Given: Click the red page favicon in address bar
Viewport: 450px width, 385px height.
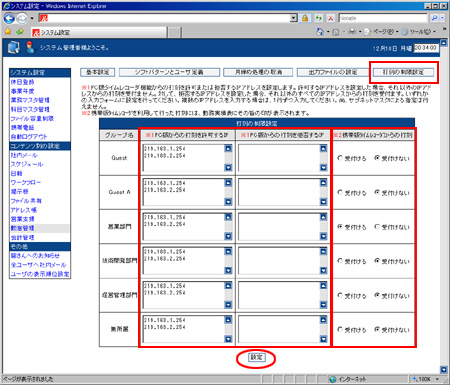Looking at the screenshot, I should 44,18.
